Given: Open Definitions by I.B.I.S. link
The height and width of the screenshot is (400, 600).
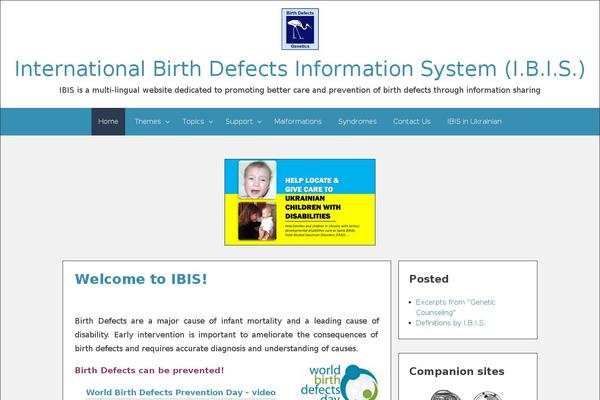Looking at the screenshot, I should [450, 323].
